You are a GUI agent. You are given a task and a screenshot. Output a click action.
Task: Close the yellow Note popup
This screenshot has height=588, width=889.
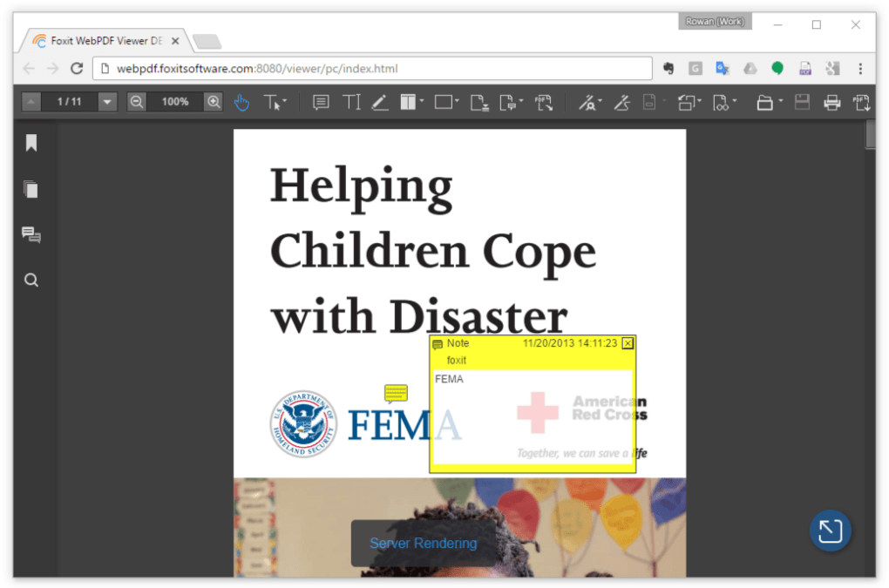[x=627, y=343]
